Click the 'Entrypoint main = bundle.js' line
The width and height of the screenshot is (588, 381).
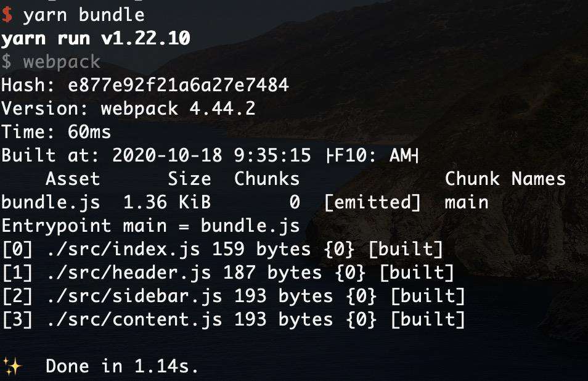[150, 226]
